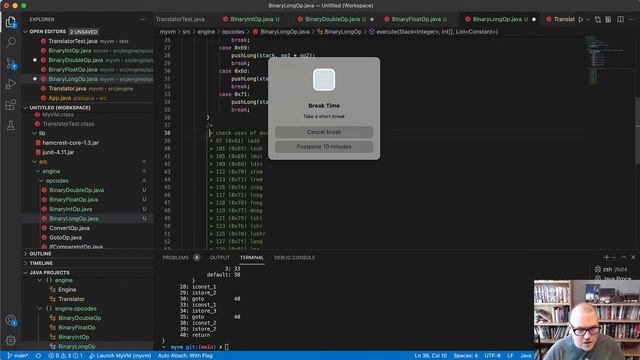
Task: Click the split editor icon
Action: click(620, 19)
